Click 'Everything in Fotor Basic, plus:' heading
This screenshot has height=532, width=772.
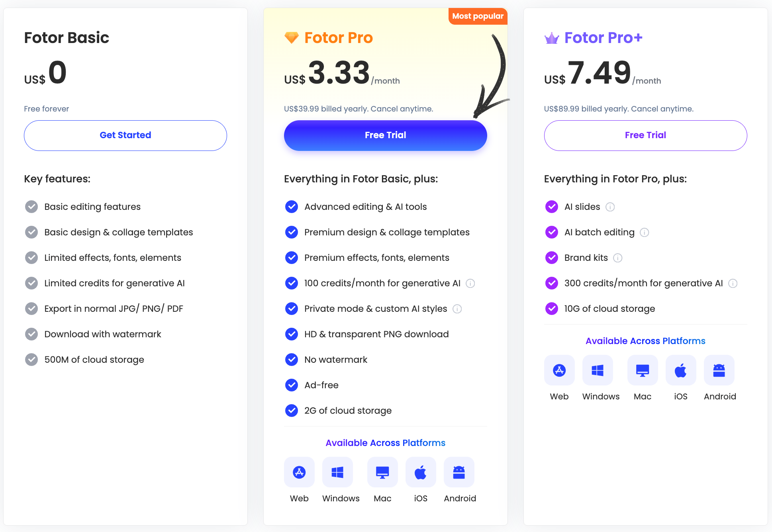(361, 179)
